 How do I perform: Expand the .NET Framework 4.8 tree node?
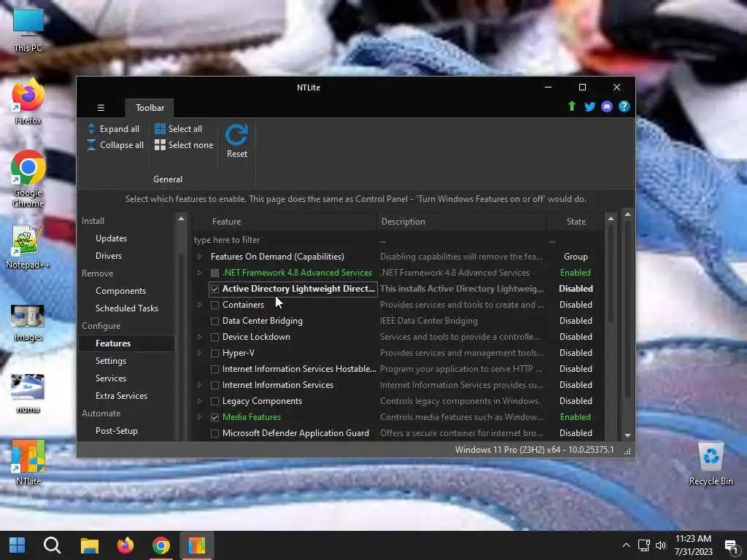pos(200,273)
